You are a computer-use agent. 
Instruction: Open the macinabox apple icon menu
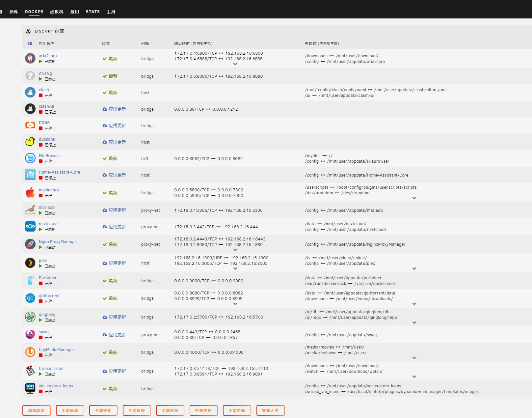30,193
